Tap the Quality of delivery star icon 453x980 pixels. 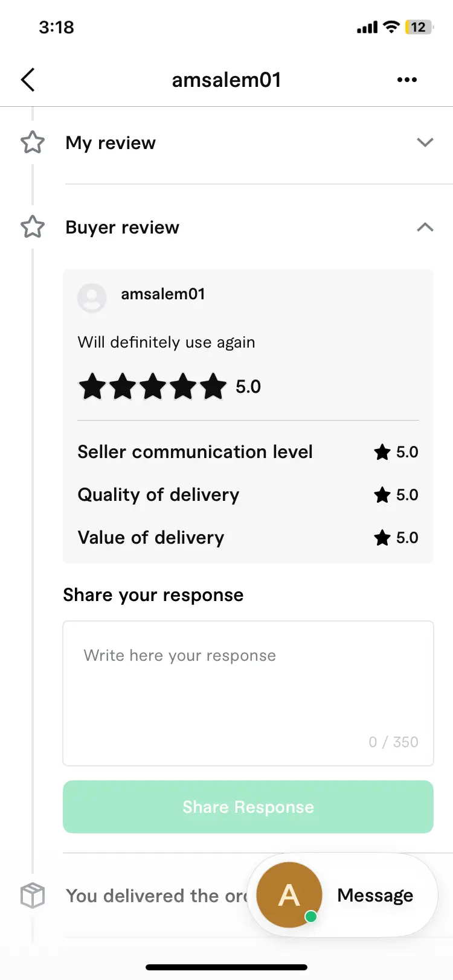tap(382, 495)
